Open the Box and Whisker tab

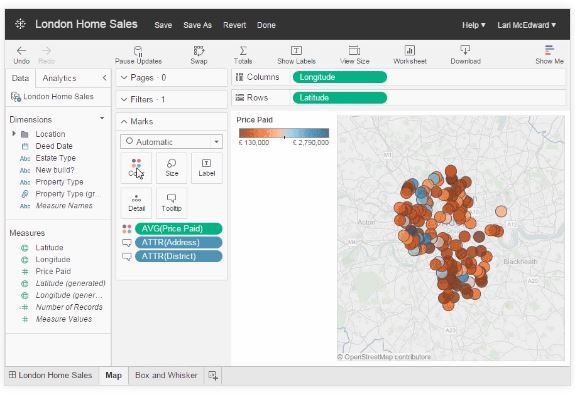pyautogui.click(x=166, y=375)
